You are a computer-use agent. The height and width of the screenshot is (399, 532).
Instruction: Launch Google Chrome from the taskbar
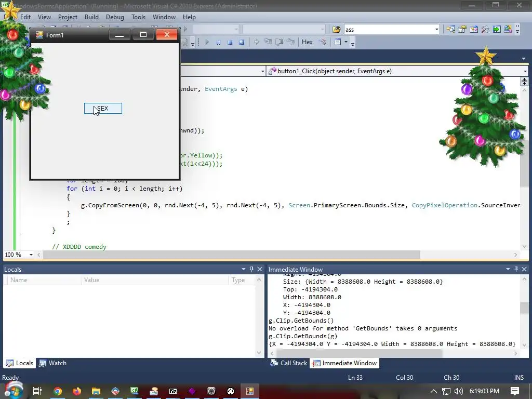point(58,391)
